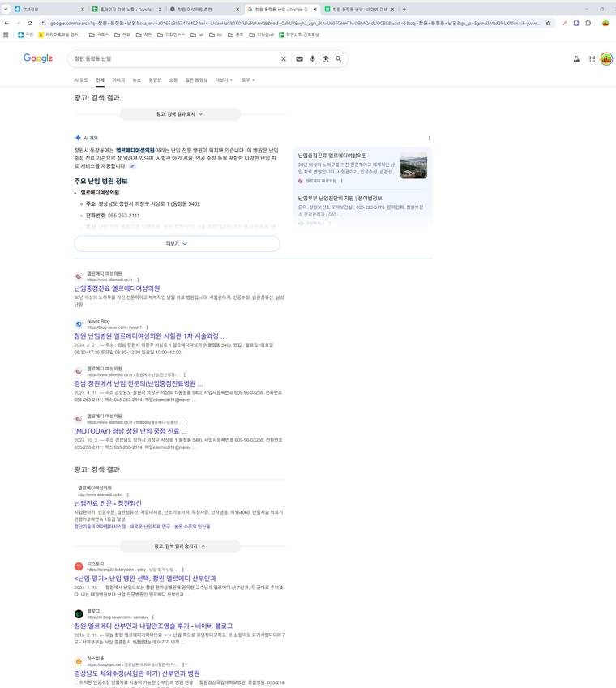Viewport: 616px width, 688px height.
Task: Click highlighted 엘르메디여성의원 in AI overview
Action: point(135,151)
